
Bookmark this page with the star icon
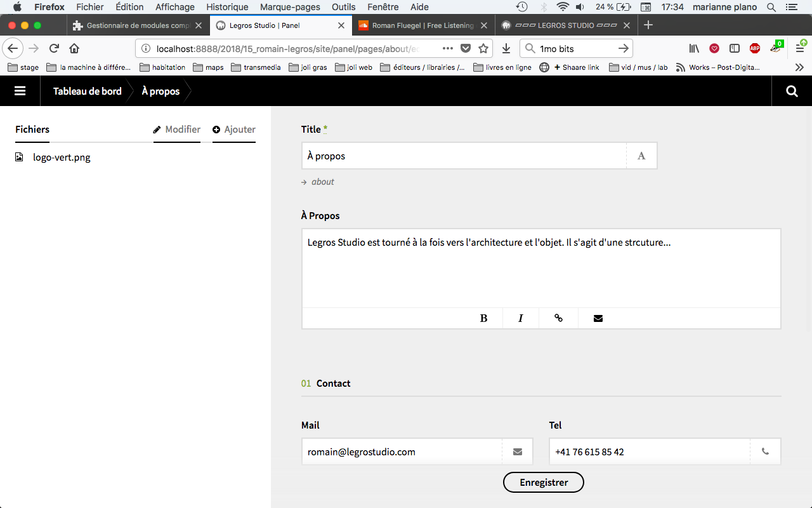[483, 48]
